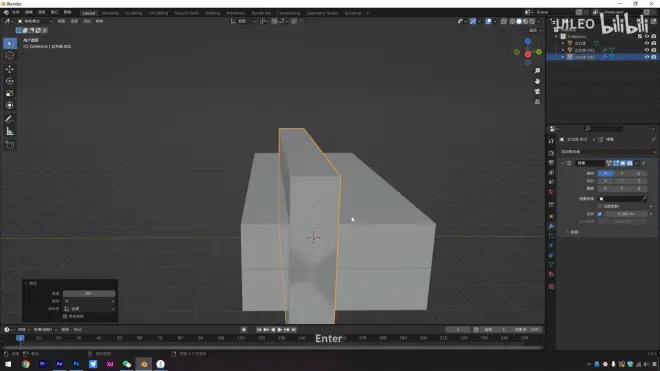The height and width of the screenshot is (371, 660).
Task: Toggle modifier show in edit mode icon
Action: pyautogui.click(x=616, y=163)
